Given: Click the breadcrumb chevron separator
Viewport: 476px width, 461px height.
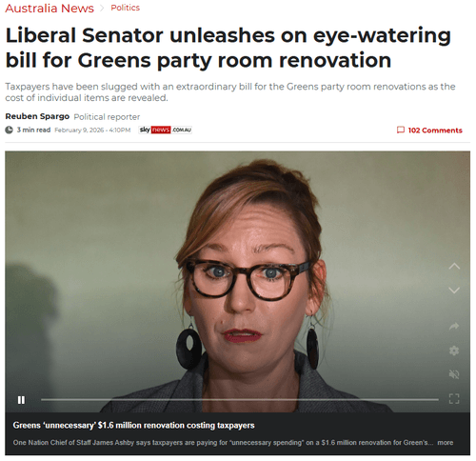Looking at the screenshot, I should [x=102, y=9].
